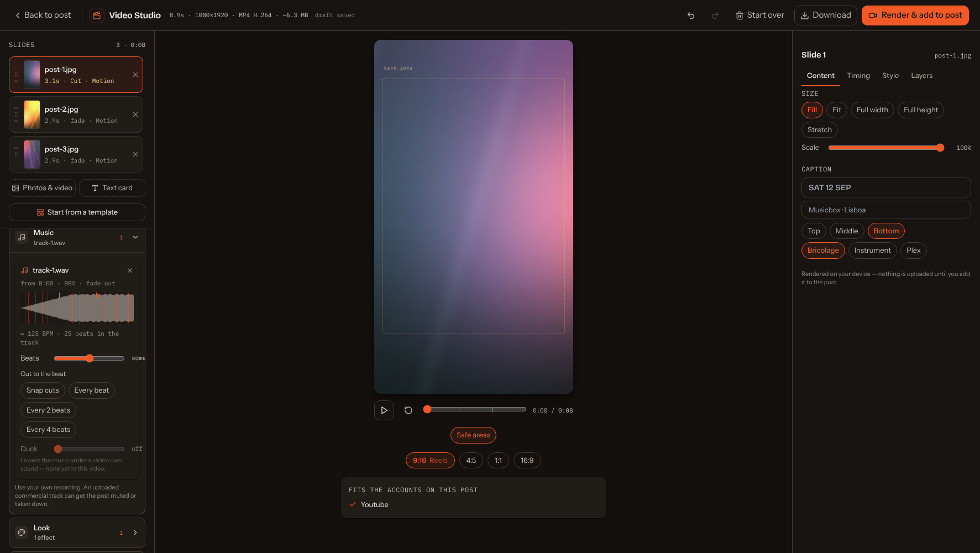
Task: Click the Beats slider handle
Action: point(90,358)
